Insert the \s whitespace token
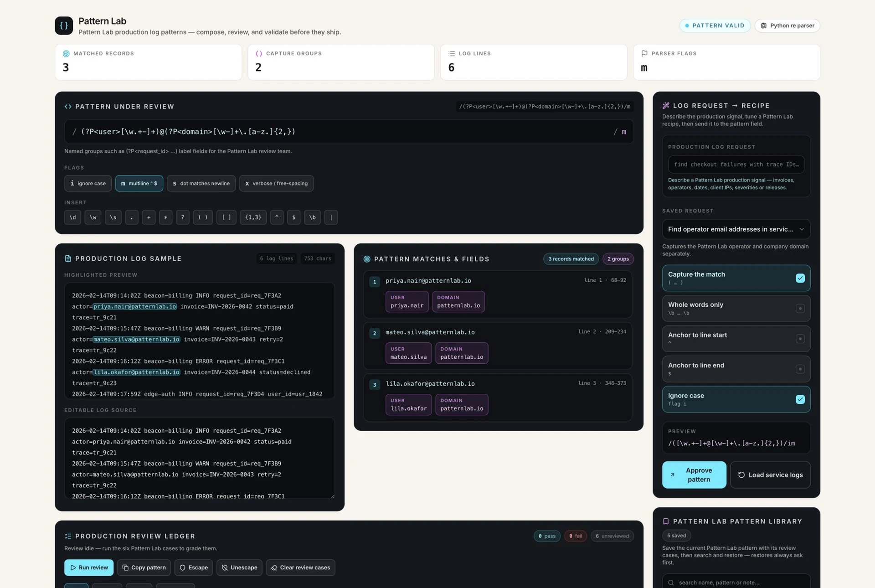The width and height of the screenshot is (875, 588). 113,217
